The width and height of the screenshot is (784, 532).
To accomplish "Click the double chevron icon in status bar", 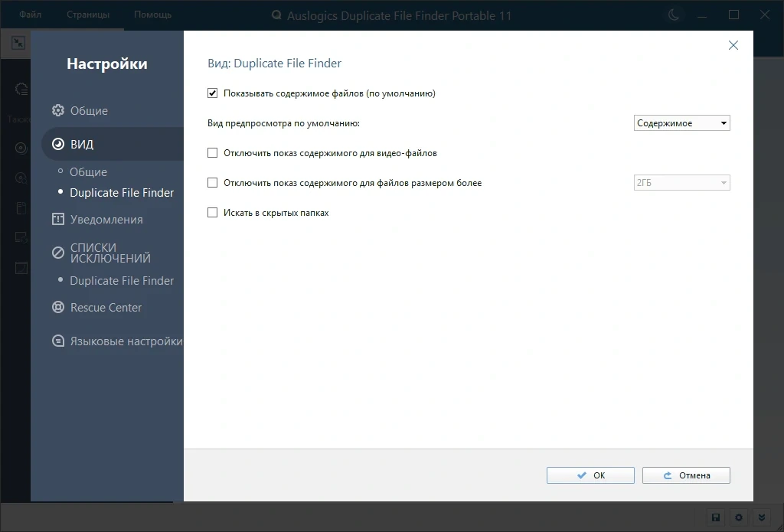I will point(762,517).
